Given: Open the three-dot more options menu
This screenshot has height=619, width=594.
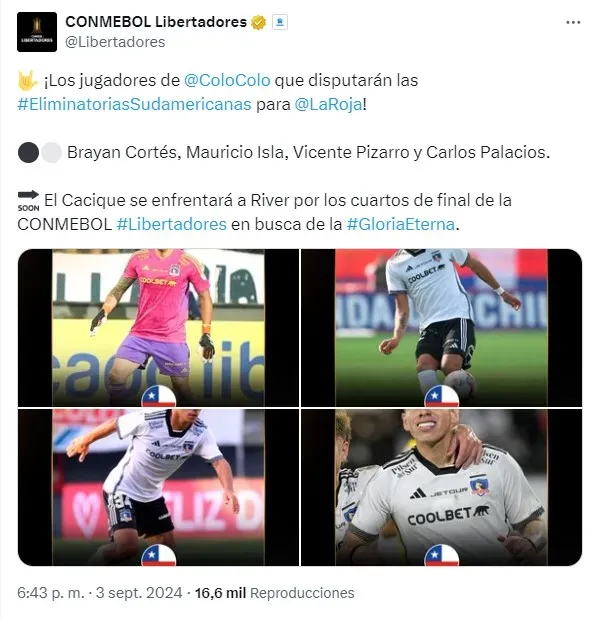Looking at the screenshot, I should coord(573,23).
